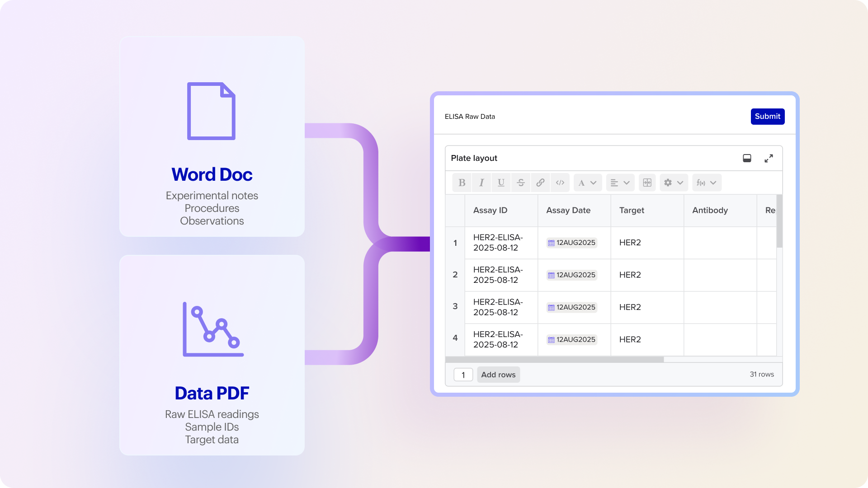Apply strikethrough formatting

click(x=520, y=183)
